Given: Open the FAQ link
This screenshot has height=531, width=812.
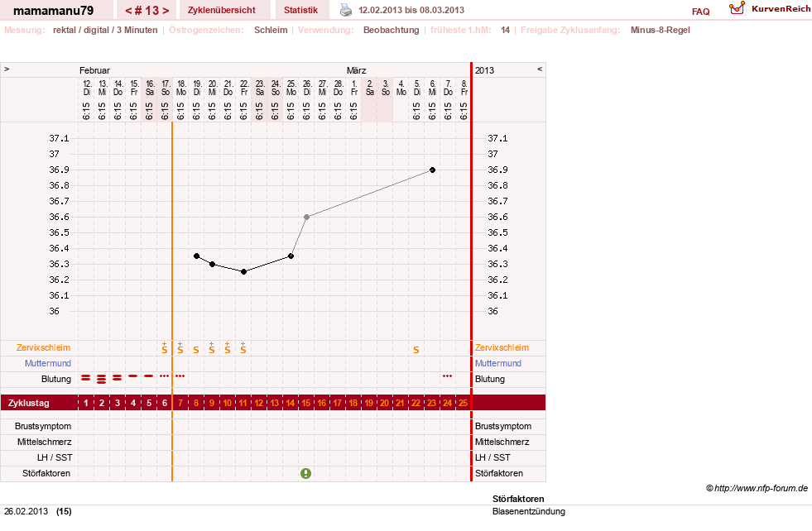Looking at the screenshot, I should coord(700,12).
